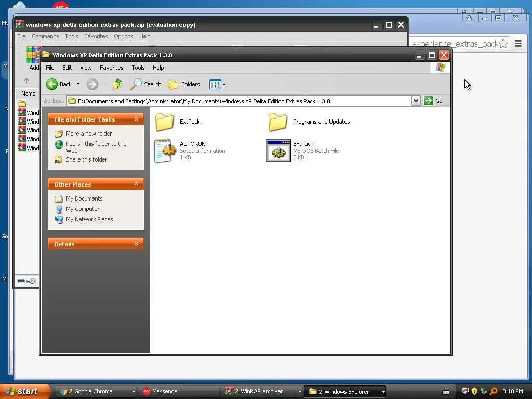
Task: Open Explorer's Help menu
Action: (158, 68)
